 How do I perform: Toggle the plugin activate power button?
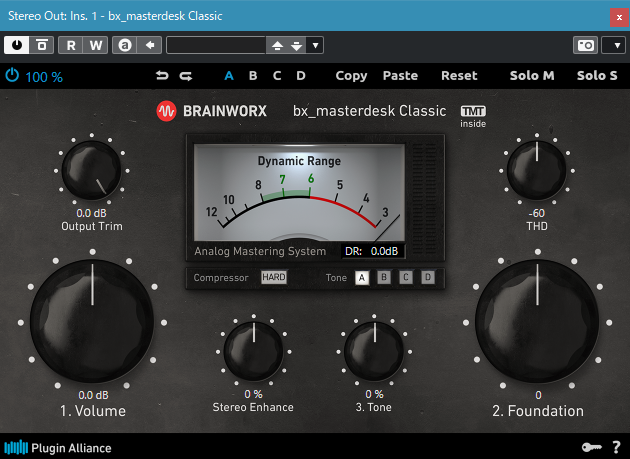tap(16, 45)
